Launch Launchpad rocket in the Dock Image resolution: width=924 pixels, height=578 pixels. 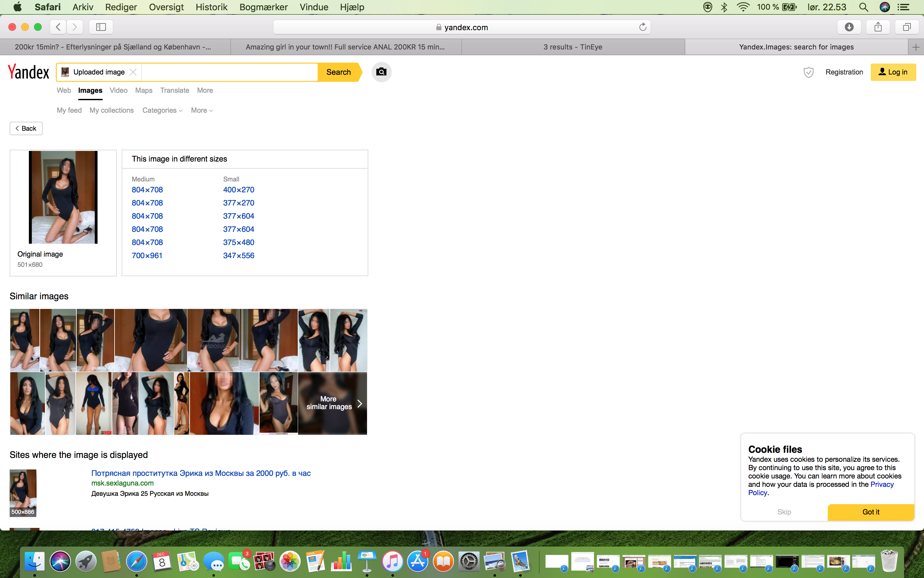tap(86, 561)
